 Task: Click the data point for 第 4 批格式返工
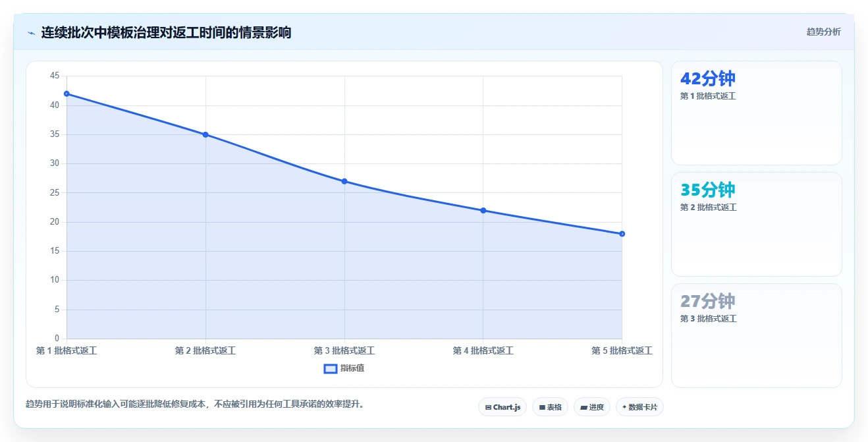(x=483, y=210)
